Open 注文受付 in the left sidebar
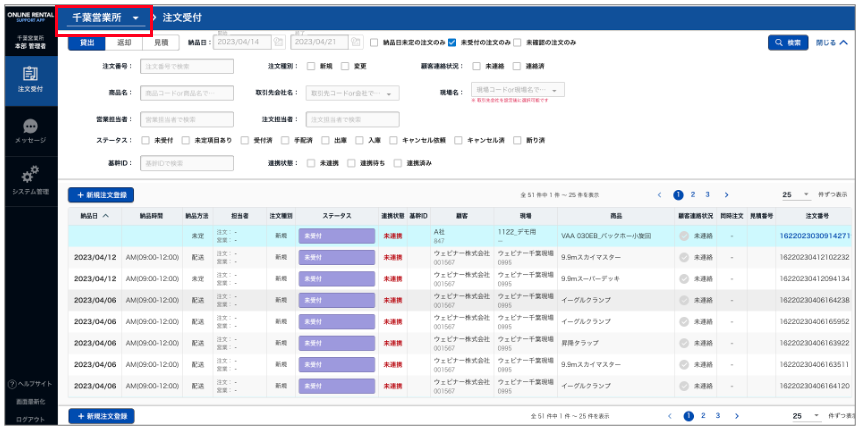Image resolution: width=861 pixels, height=430 pixels. coord(29,78)
